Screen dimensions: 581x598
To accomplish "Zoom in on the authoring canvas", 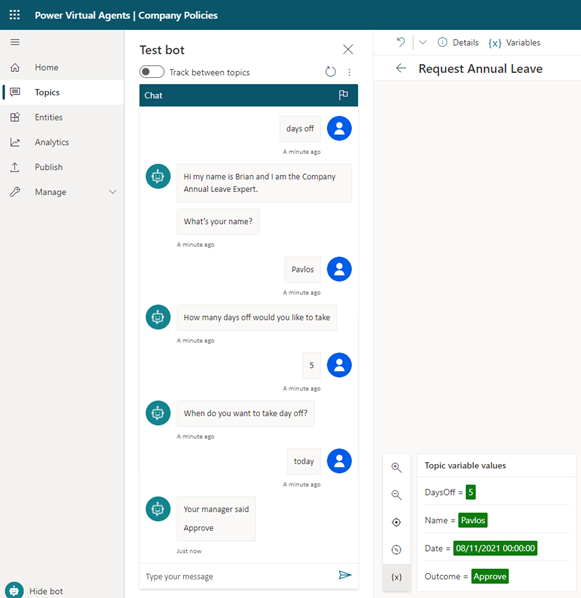I will coord(396,467).
